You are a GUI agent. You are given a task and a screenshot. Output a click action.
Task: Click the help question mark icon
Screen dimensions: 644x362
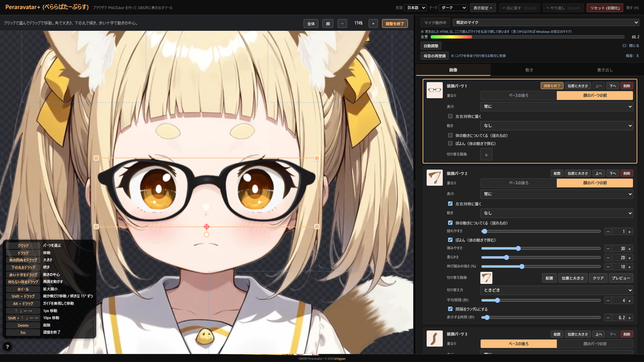[x=8, y=346]
